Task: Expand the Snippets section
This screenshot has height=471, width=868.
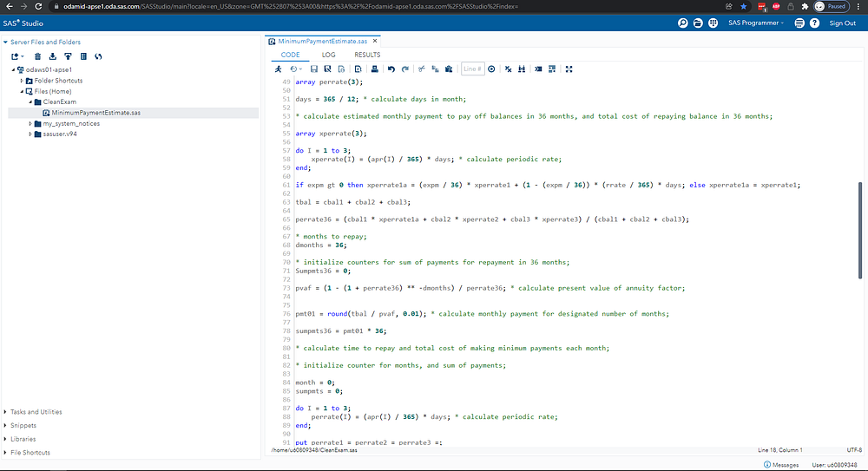Action: pyautogui.click(x=25, y=425)
